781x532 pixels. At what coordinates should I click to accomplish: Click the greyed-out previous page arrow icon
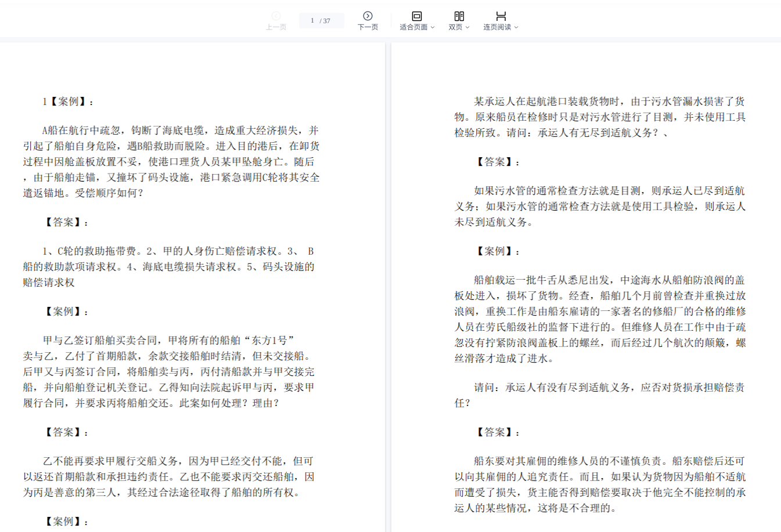[276, 16]
